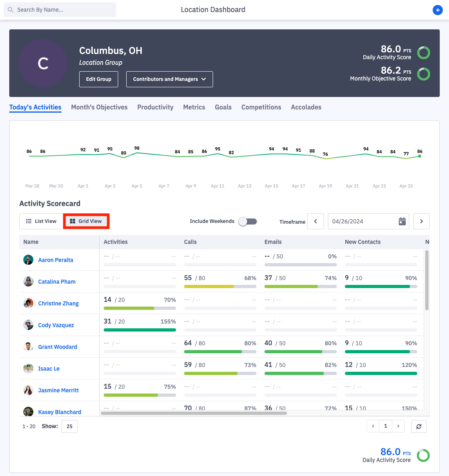449x476 pixels.
Task: Go to previous scorecard page arrow
Action: tap(373, 426)
